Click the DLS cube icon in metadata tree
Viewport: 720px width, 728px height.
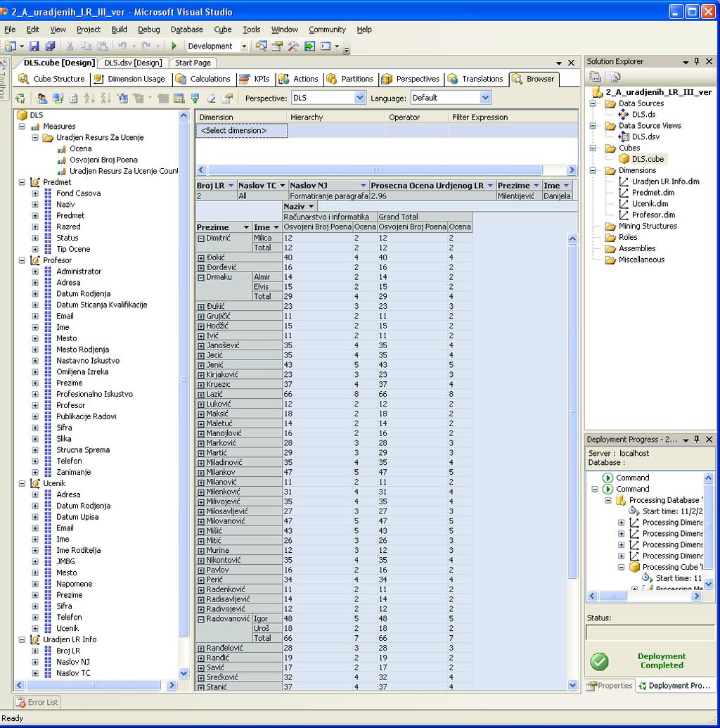pos(22,115)
